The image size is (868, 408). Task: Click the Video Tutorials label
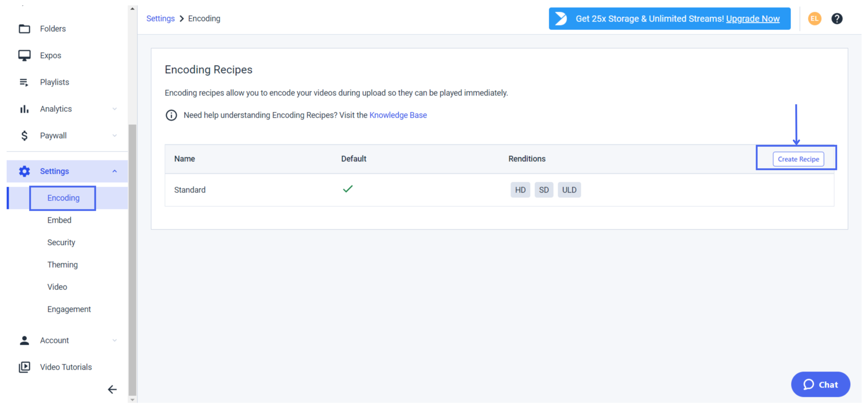tap(66, 367)
